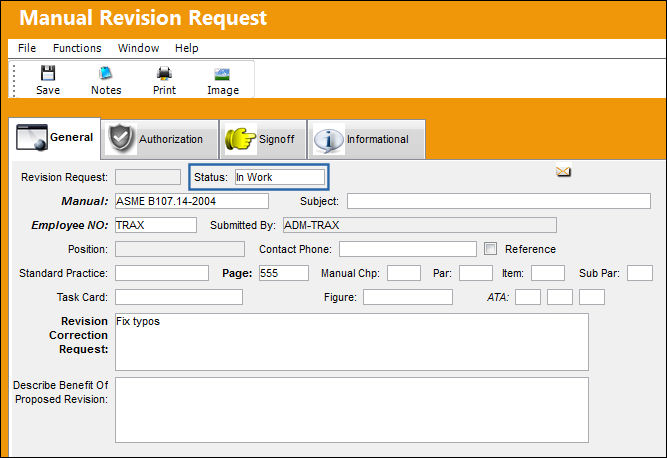
Task: Click the Save floppy disk icon
Action: pos(48,73)
